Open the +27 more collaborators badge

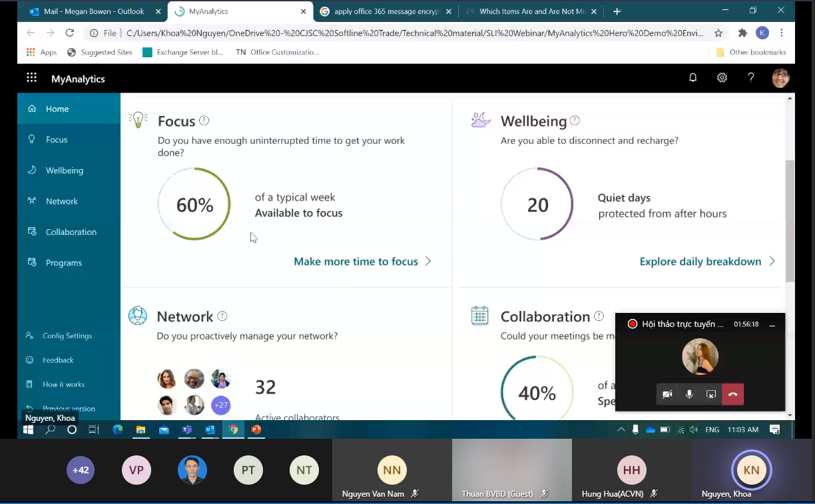pyautogui.click(x=221, y=405)
